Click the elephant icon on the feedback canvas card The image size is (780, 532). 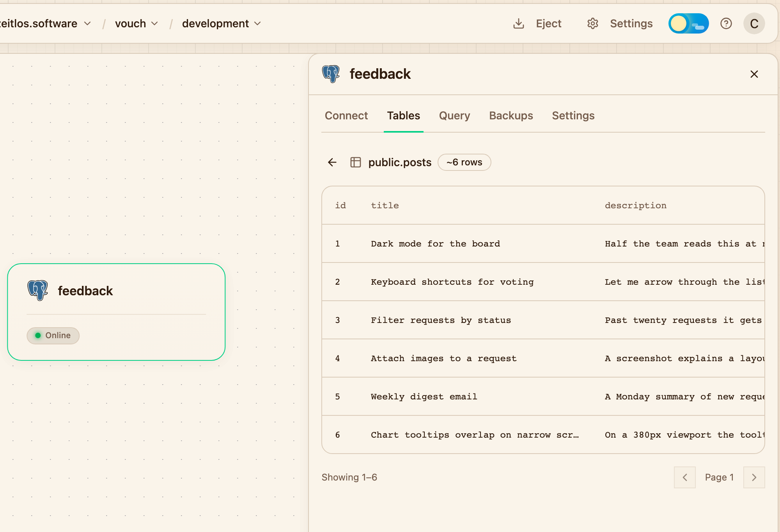click(x=37, y=291)
